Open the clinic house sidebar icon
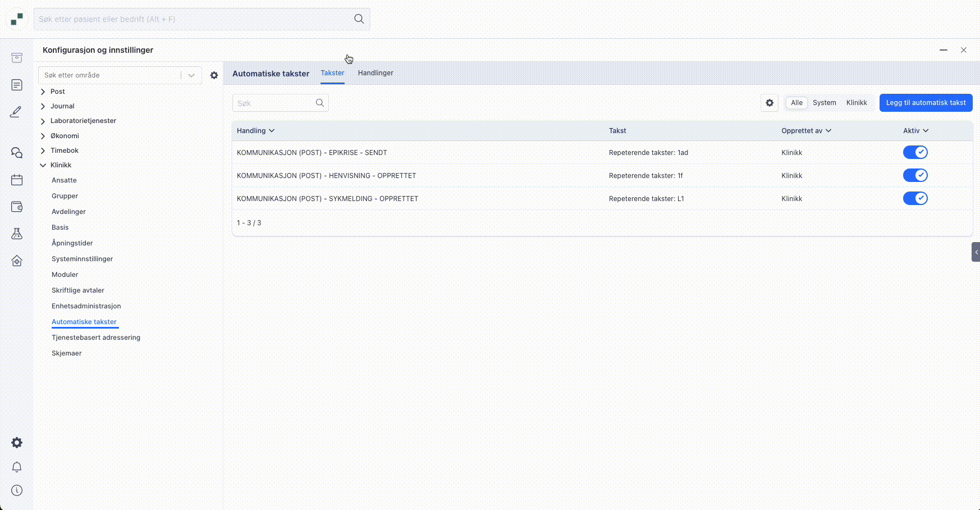Viewport: 980px width, 510px height. 17,261
